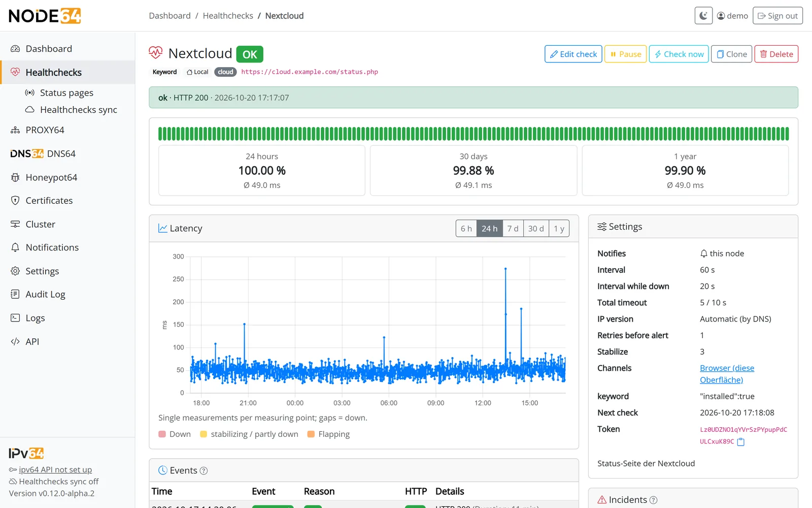Open Healthchecks in the sidebar

point(67,72)
